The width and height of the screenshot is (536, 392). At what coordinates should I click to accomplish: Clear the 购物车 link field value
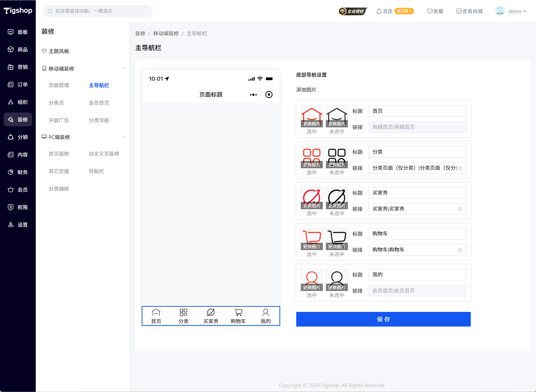click(460, 250)
